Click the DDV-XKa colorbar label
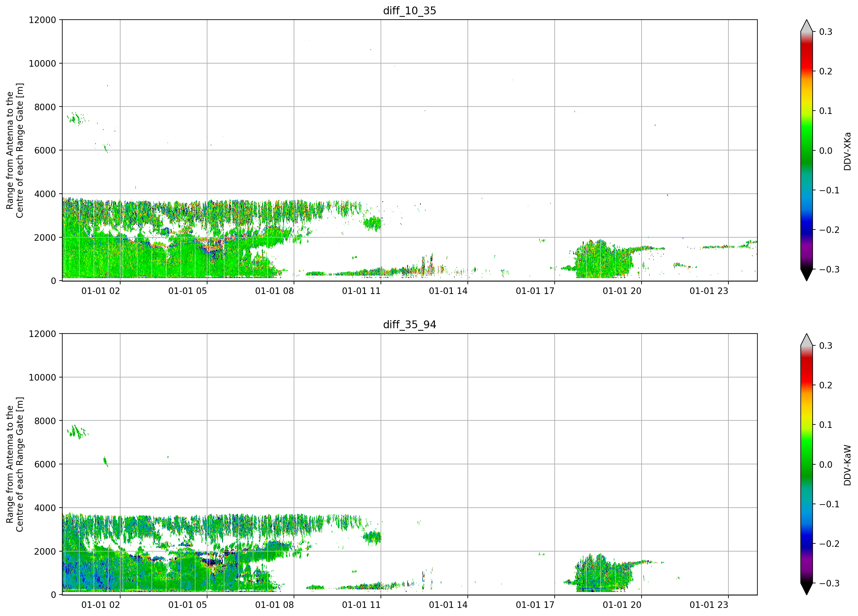The width and height of the screenshot is (858, 616). 847,151
